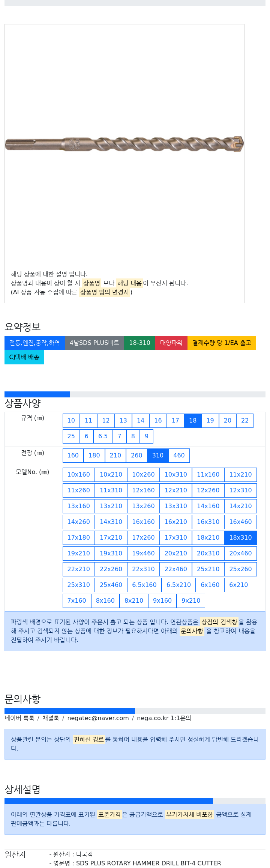Open model 16x460
The width and height of the screenshot is (270, 868).
(x=241, y=522)
